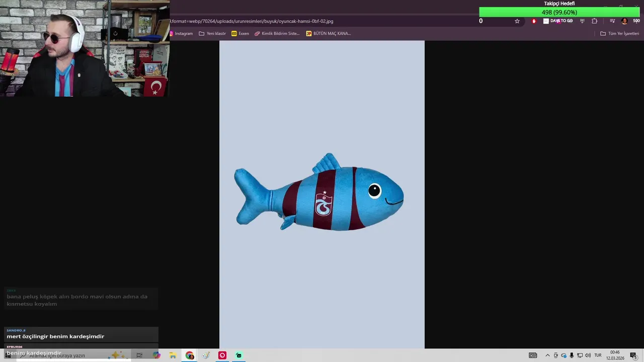Expand the Tüm Yer İşaretleri folder
The width and height of the screenshot is (644, 362).
[619, 34]
